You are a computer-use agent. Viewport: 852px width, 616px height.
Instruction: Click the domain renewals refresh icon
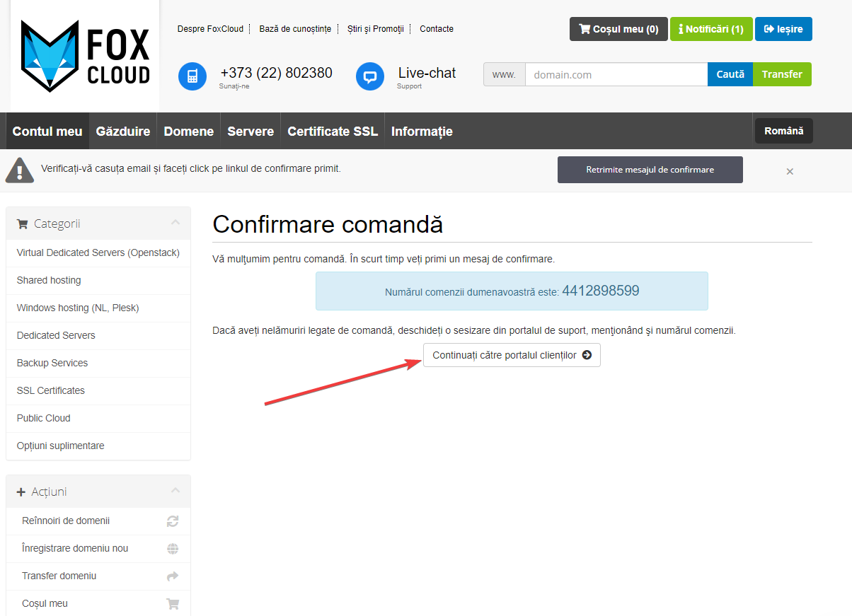(x=173, y=521)
